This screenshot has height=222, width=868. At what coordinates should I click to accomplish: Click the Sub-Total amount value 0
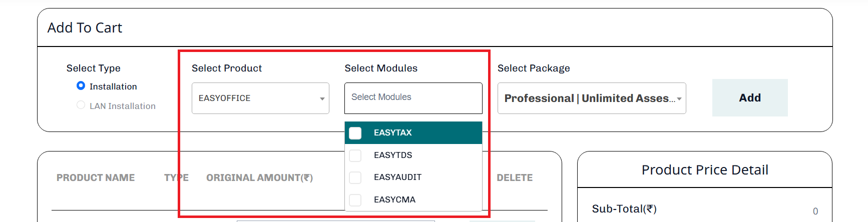(815, 211)
